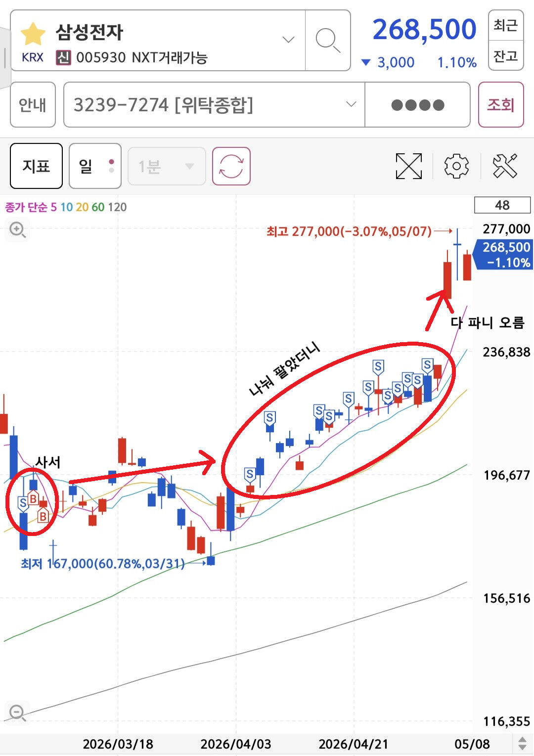The height and width of the screenshot is (756, 534).
Task: Zoom in the chart with plus magnifier
Action: [18, 230]
